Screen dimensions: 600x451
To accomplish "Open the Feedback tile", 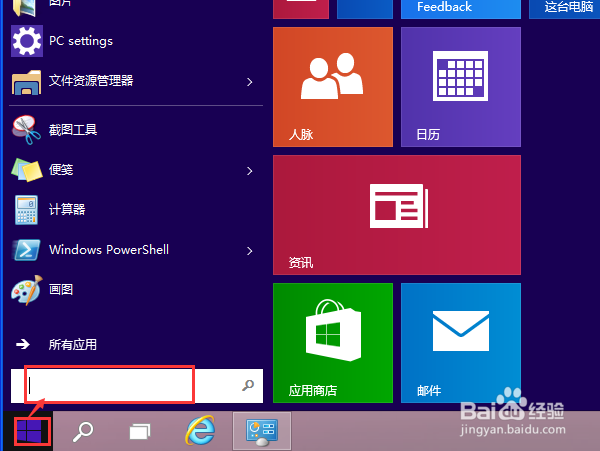I will [x=461, y=9].
